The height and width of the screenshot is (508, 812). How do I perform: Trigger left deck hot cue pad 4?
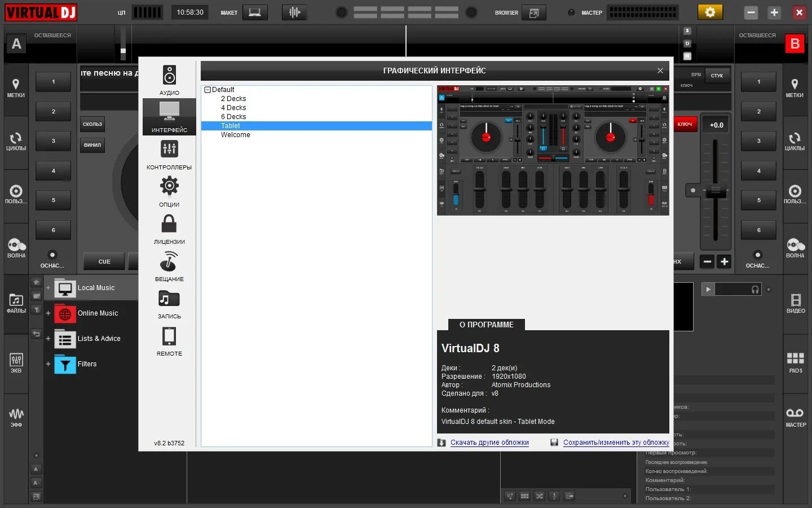(x=54, y=170)
